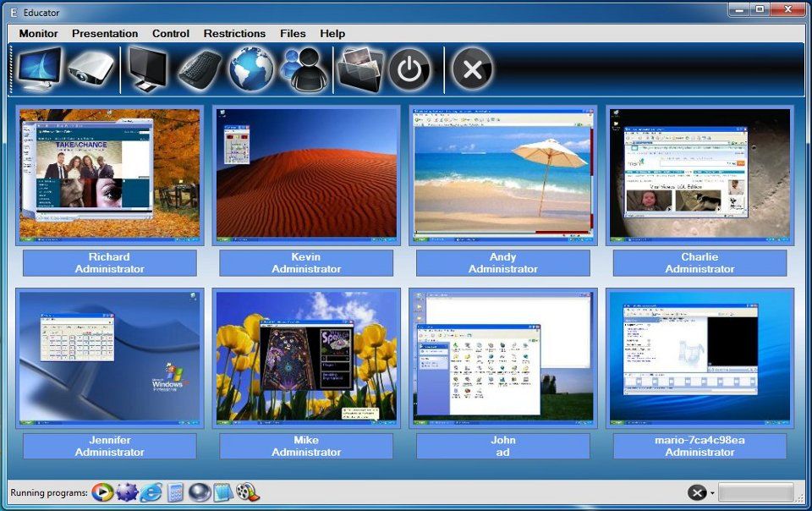812x511 pixels.
Task: Select Internet Explorer from running programs
Action: click(150, 492)
